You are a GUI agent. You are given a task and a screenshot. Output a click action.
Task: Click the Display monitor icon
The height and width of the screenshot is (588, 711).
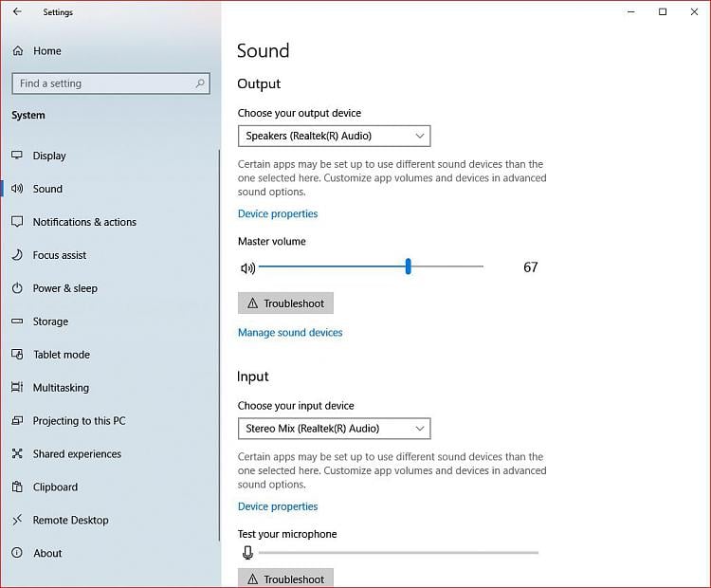[17, 156]
